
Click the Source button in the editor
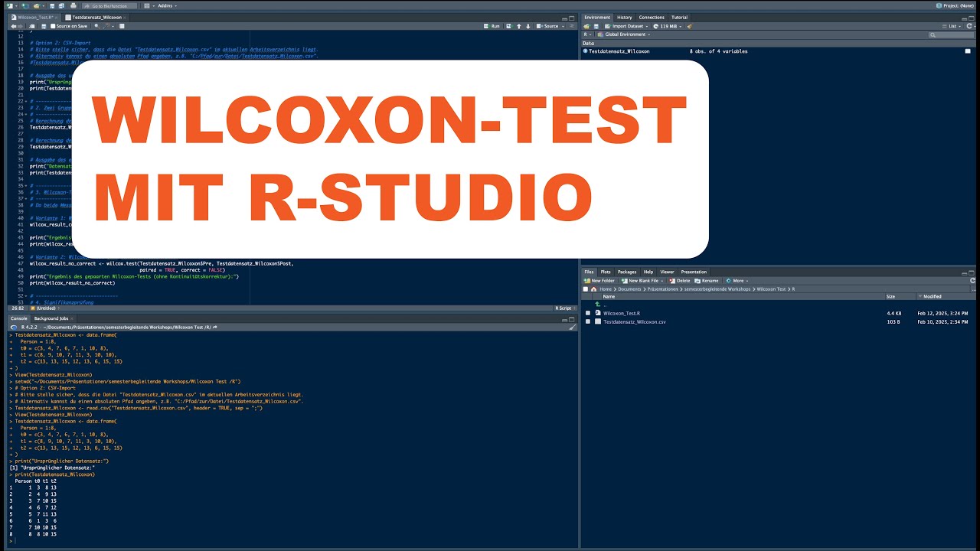549,26
